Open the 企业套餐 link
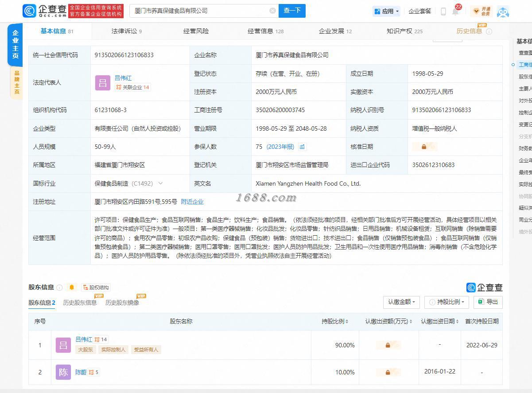 [x=419, y=11]
